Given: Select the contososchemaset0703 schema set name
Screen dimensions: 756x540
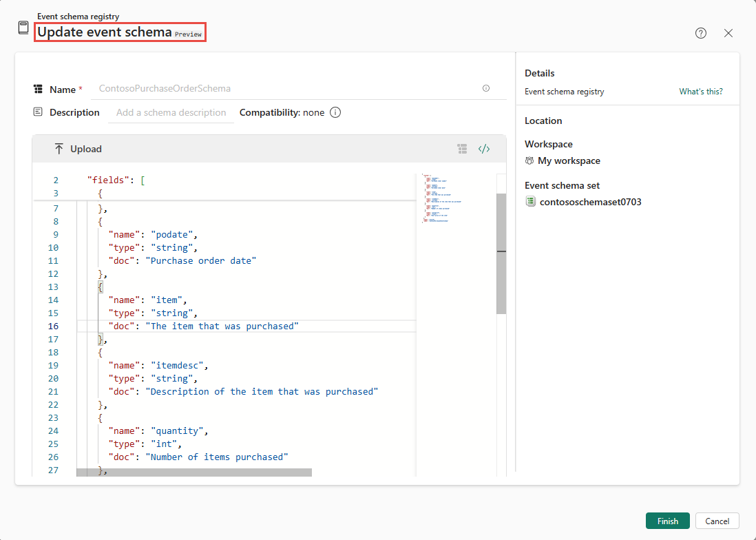Looking at the screenshot, I should 590,202.
